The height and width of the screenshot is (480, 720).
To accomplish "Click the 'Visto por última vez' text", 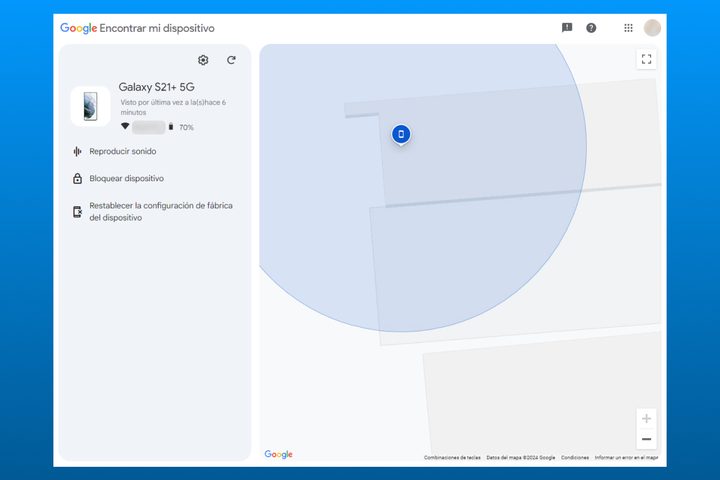I will tap(173, 107).
